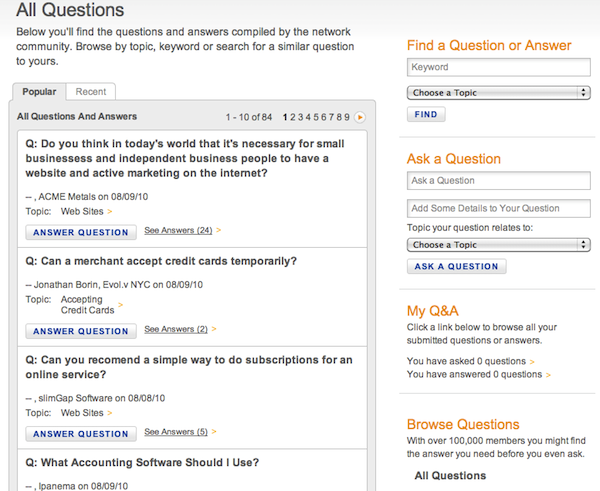Image resolution: width=600 pixels, height=491 pixels.
Task: Go to page 2 of questions
Action: coord(292,117)
